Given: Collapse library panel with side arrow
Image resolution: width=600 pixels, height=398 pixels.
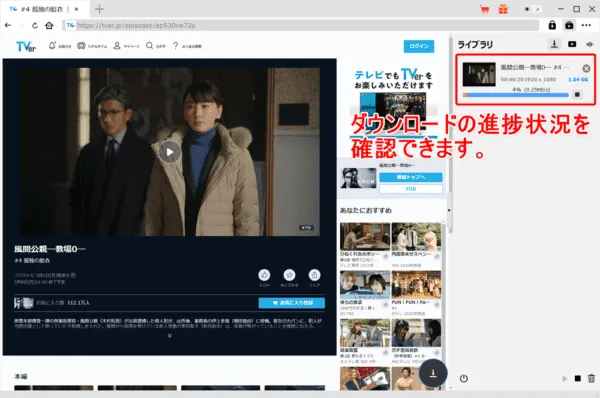Looking at the screenshot, I should coord(449,210).
